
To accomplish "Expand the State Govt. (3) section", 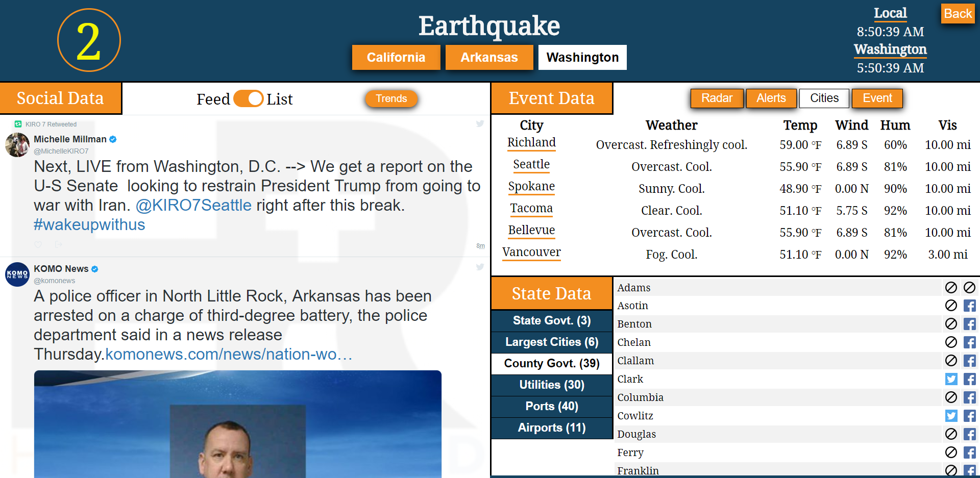I will 551,320.
